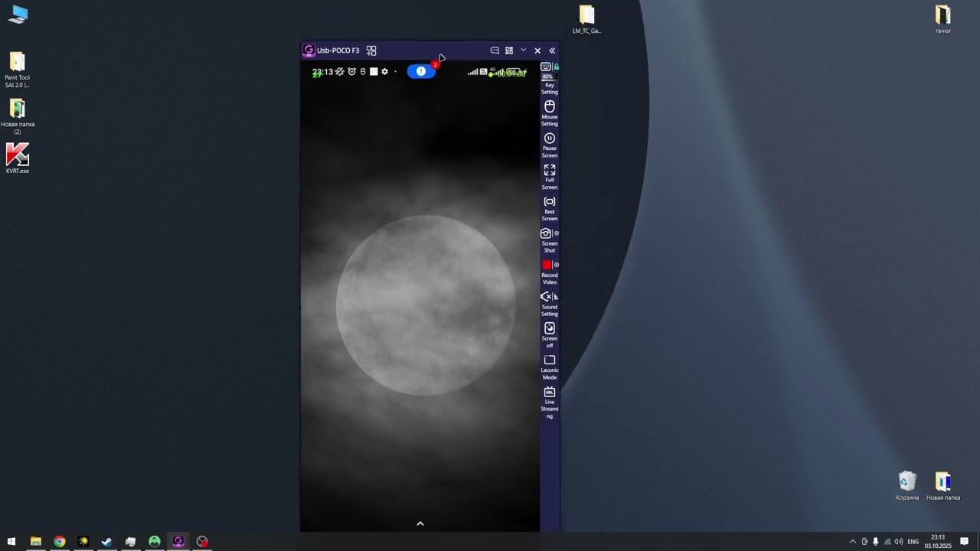Viewport: 980px width, 551px height.
Task: Open settings beside the Record Video icon
Action: tap(557, 265)
